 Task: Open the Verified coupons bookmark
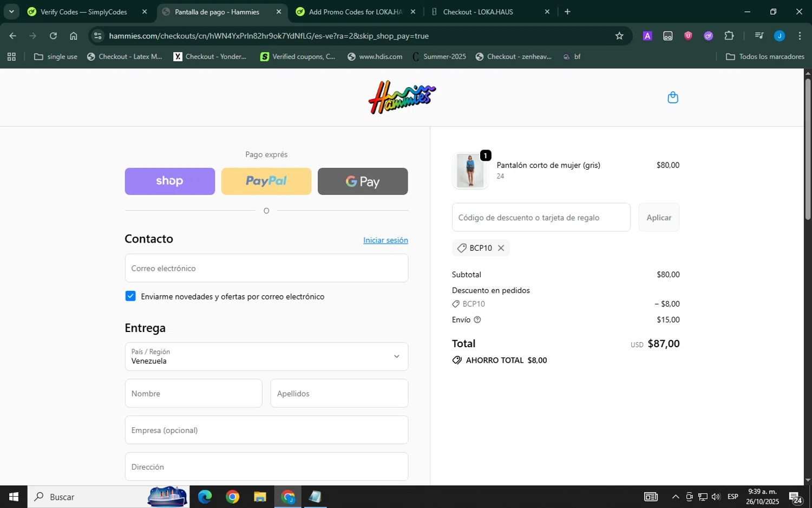click(298, 56)
